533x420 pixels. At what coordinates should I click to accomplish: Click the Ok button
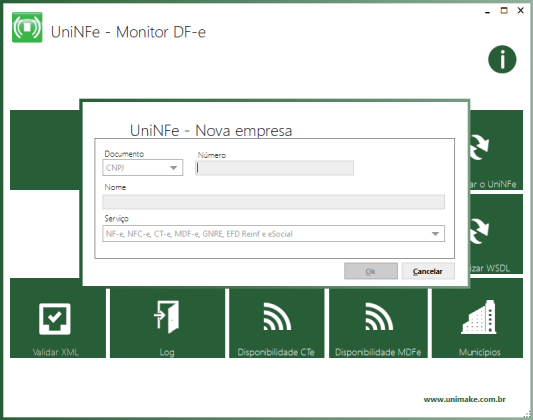pos(371,271)
